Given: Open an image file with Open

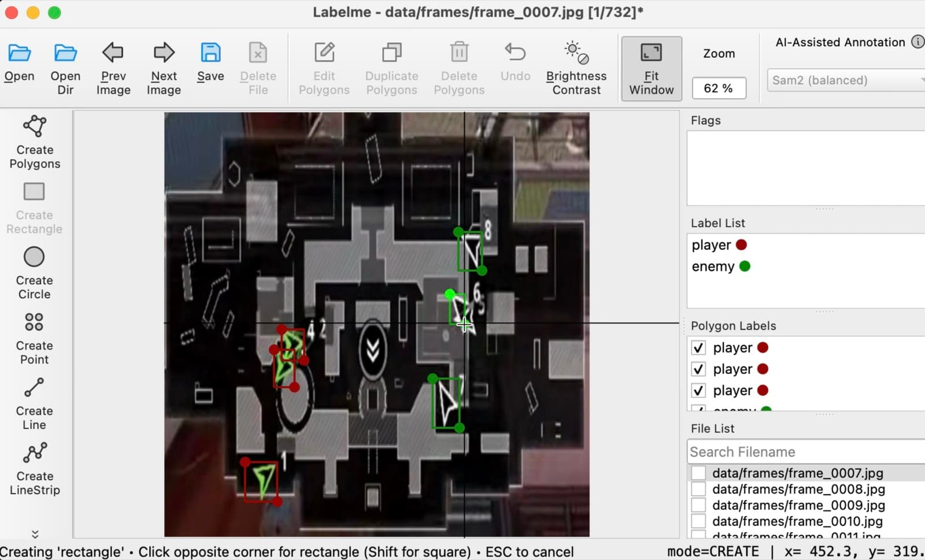Looking at the screenshot, I should 19,62.
